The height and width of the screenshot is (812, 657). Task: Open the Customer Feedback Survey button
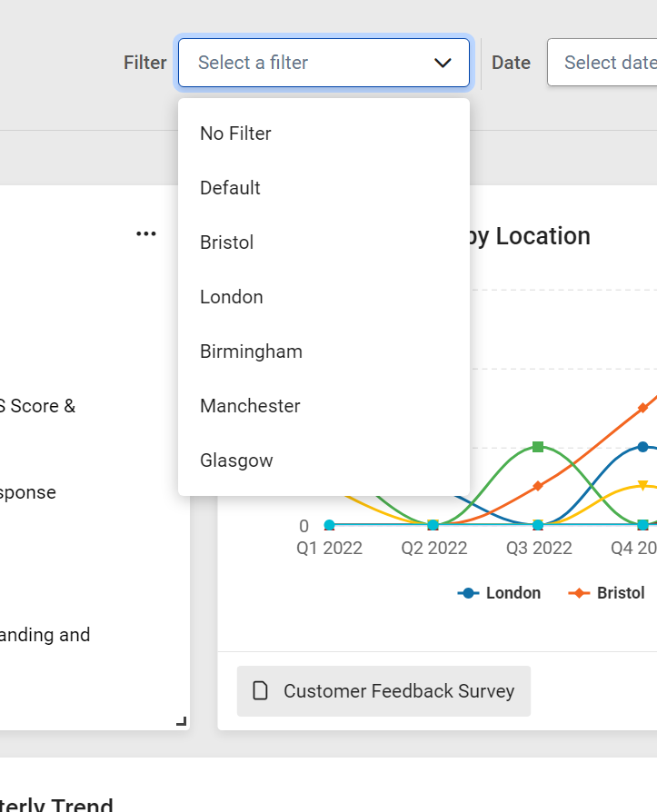(384, 691)
